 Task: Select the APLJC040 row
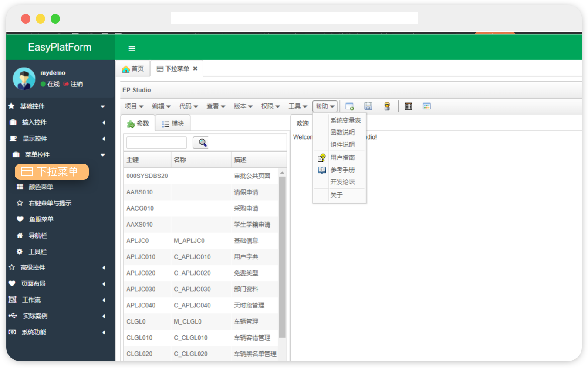click(x=201, y=305)
